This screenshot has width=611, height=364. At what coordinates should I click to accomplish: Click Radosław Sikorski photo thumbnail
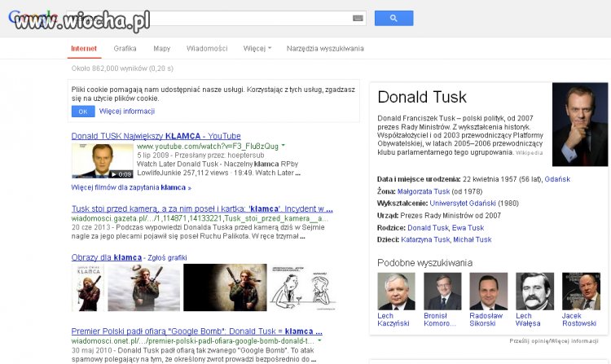pos(489,292)
